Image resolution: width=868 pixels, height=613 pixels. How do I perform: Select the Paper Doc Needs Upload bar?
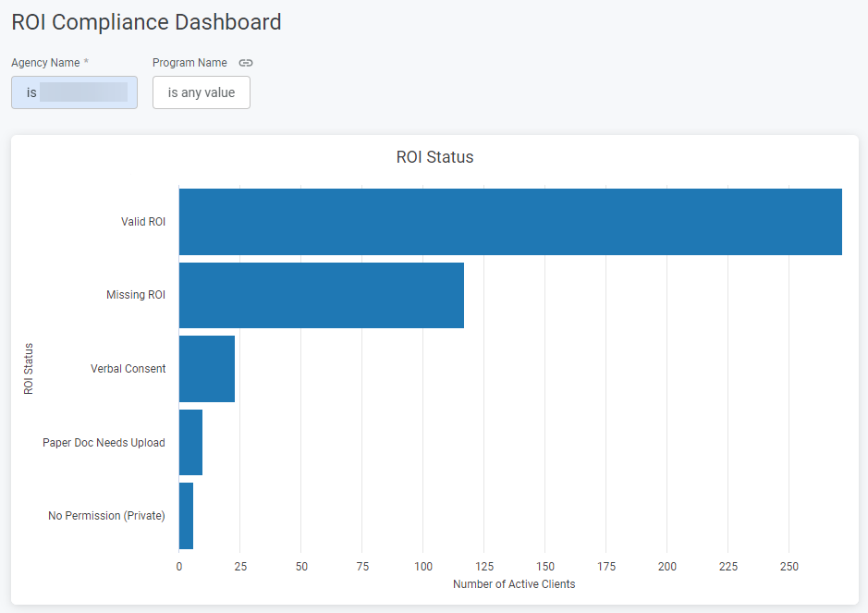click(190, 442)
